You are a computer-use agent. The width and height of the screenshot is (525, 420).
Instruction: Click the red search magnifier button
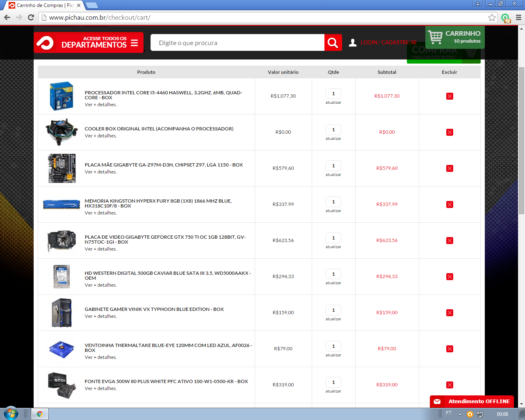pos(333,43)
